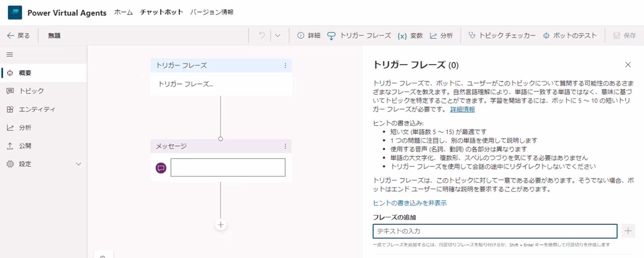Screen dimensions: 644x258
Task: Add a node with the plus button
Action: coord(221,225)
